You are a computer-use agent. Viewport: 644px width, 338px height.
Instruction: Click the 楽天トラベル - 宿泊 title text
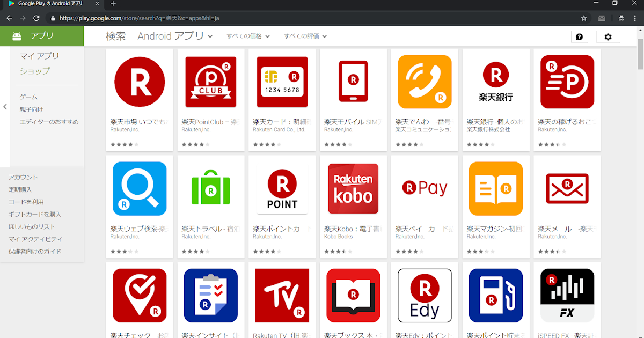click(211, 229)
